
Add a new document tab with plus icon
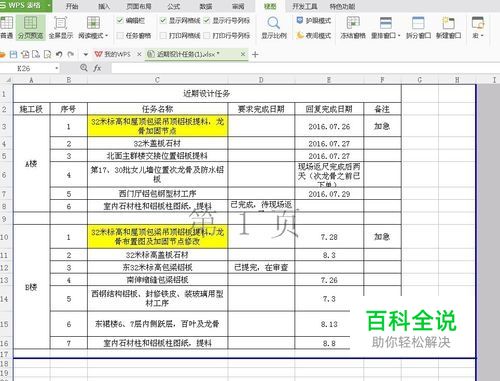tap(255, 54)
